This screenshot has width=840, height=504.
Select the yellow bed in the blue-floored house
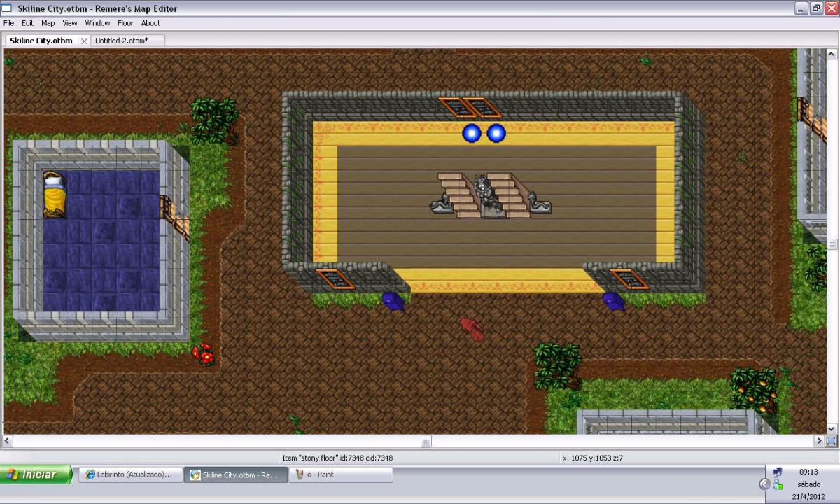[x=55, y=194]
